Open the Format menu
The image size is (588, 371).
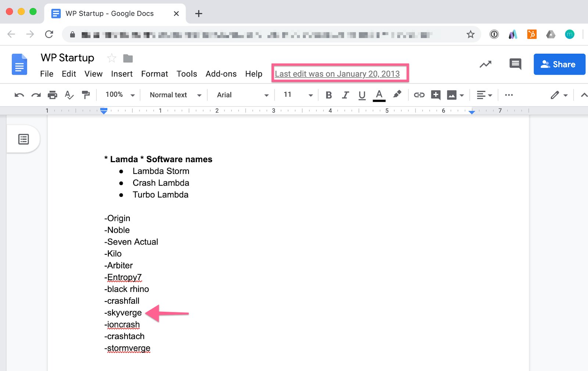click(154, 74)
